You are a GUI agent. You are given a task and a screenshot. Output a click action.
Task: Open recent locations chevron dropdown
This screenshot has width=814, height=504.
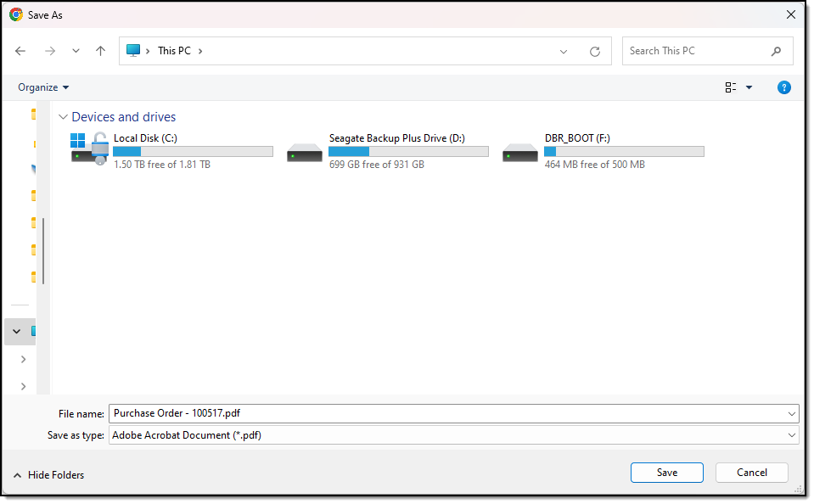click(76, 51)
